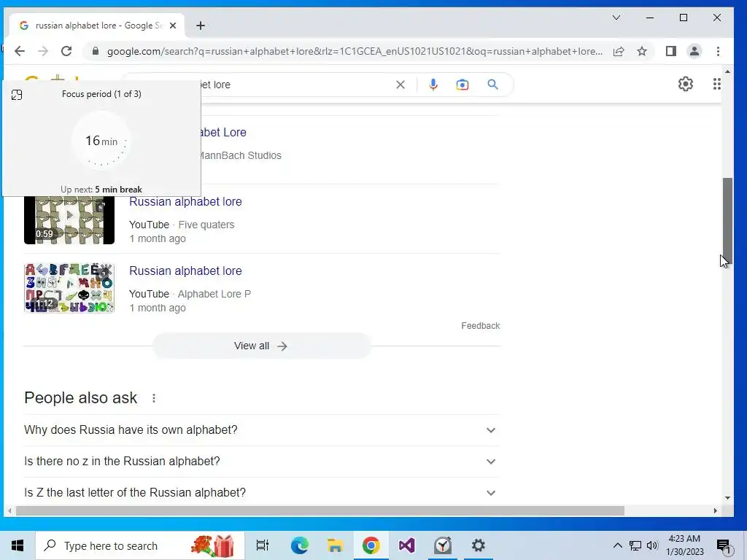
Task: Expand 'Is there no z in the Russian alphabet?'
Action: tap(261, 462)
